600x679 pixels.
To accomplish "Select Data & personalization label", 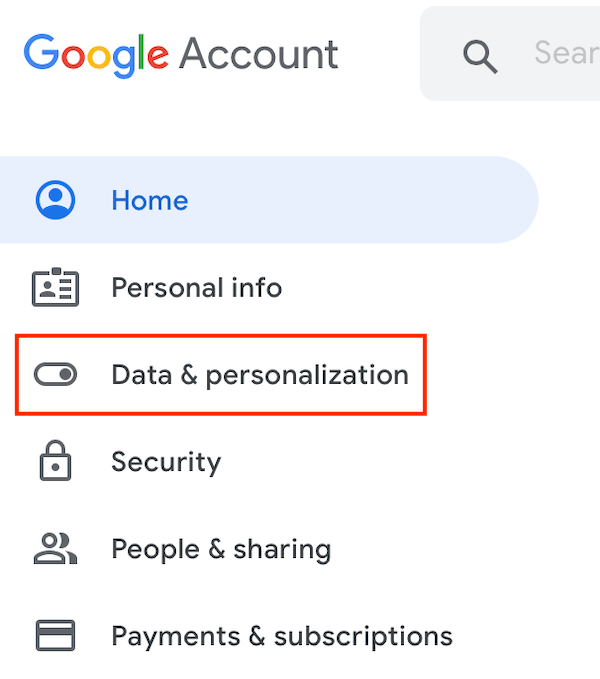I will 260,375.
